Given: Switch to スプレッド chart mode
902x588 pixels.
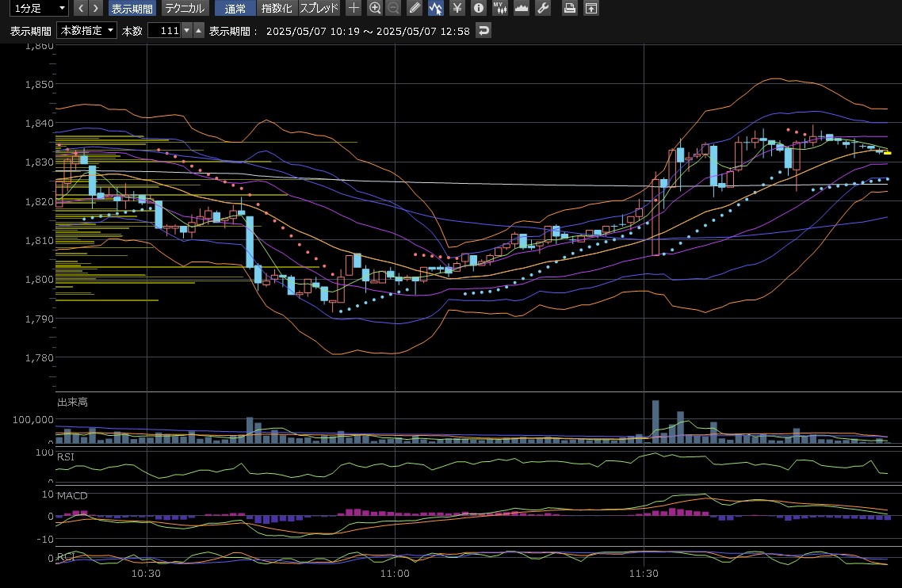Looking at the screenshot, I should [319, 8].
